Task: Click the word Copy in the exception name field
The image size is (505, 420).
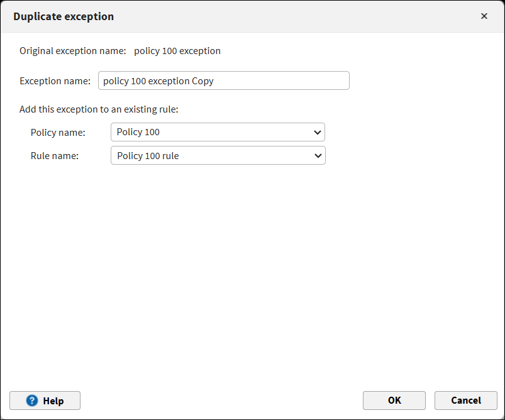Action: point(203,81)
